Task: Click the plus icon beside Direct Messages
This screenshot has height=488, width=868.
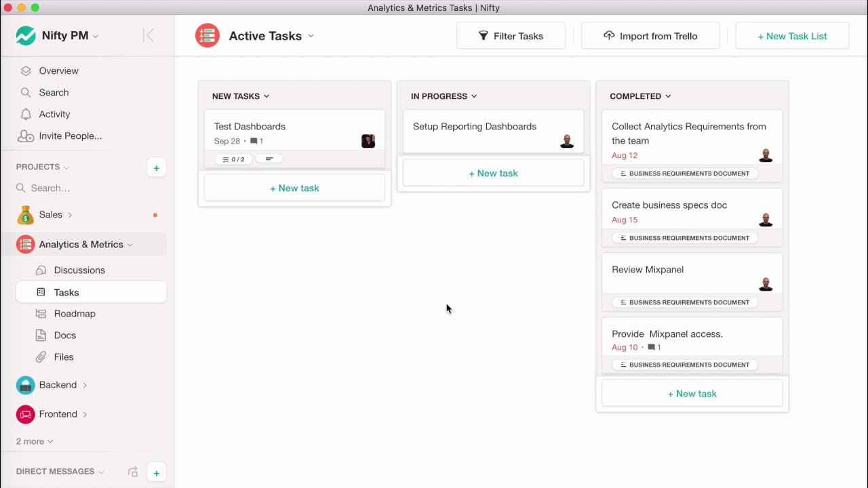Action: [x=156, y=473]
